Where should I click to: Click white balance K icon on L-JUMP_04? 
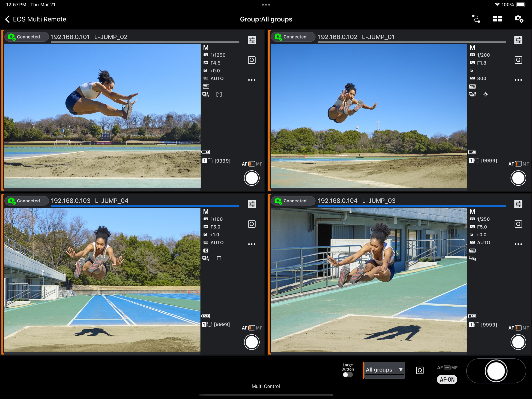pos(206,250)
